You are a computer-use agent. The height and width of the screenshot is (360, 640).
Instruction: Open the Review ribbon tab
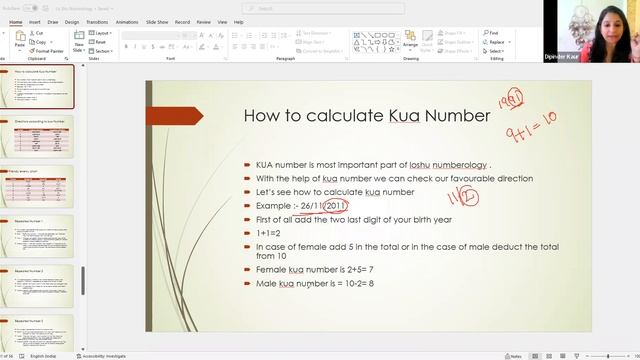(x=203, y=22)
